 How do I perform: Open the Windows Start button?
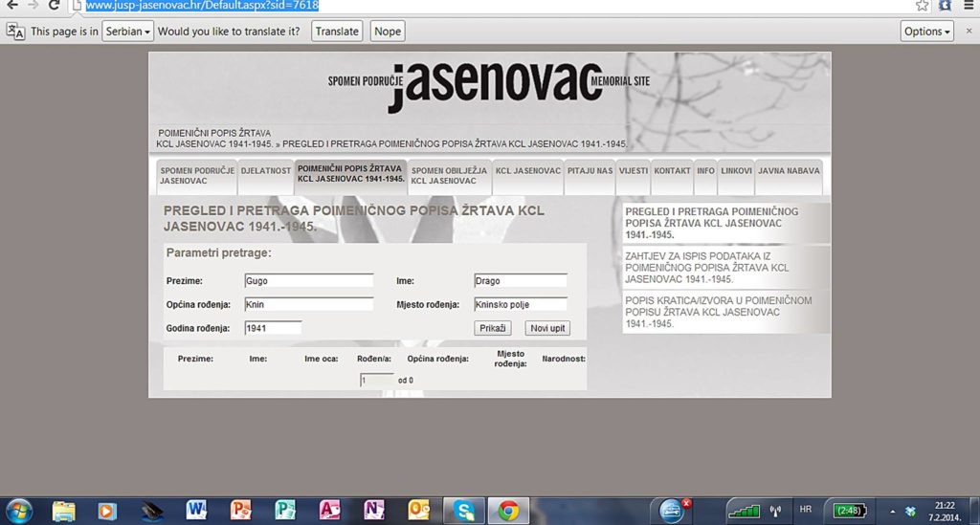point(18,511)
